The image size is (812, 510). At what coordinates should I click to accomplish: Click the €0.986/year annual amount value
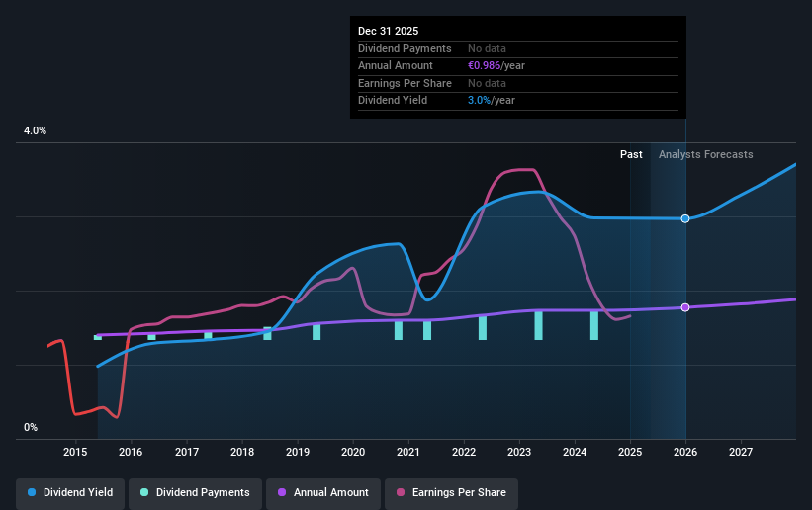[496, 66]
